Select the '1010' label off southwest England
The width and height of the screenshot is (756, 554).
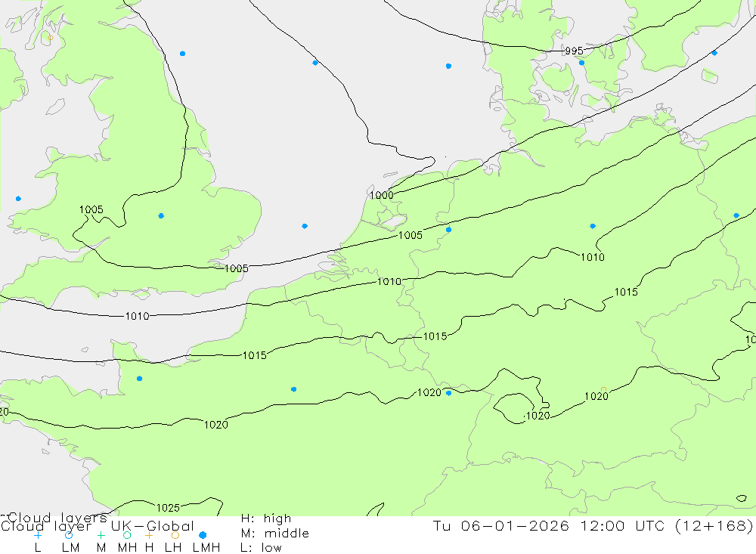137,316
